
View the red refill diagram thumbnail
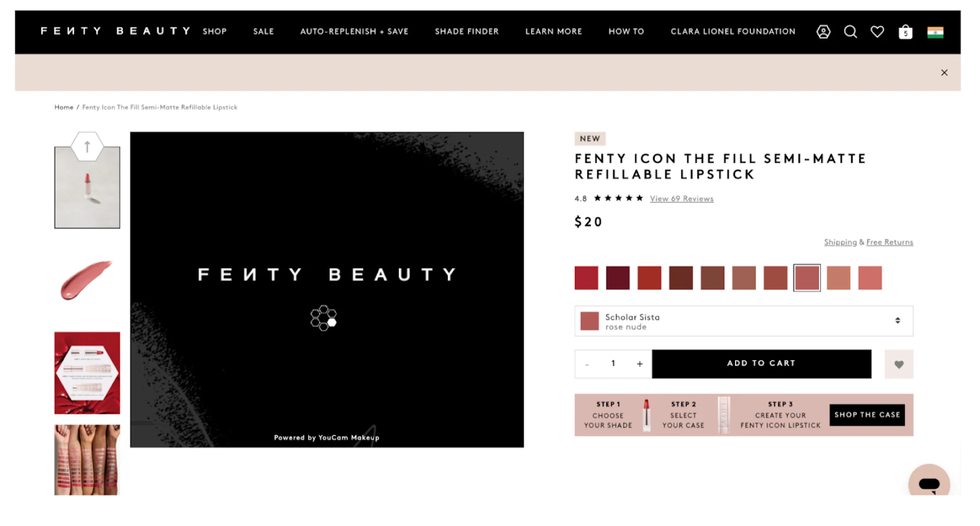[87, 373]
